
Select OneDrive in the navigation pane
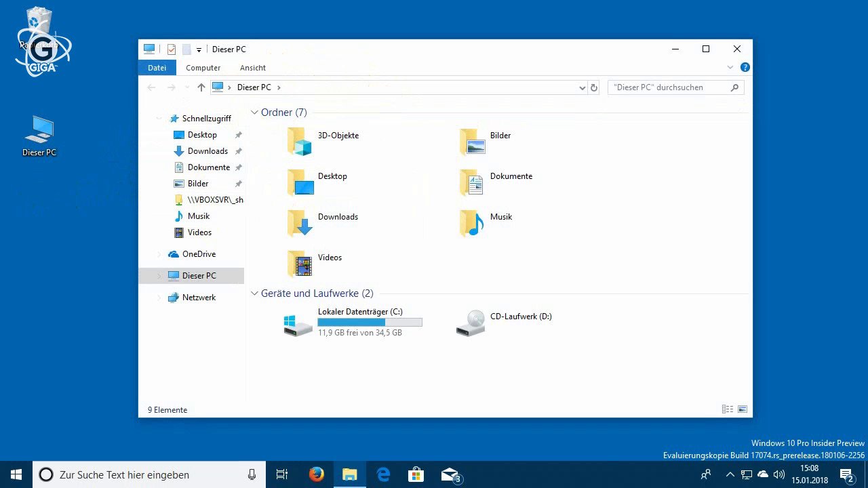coord(199,254)
